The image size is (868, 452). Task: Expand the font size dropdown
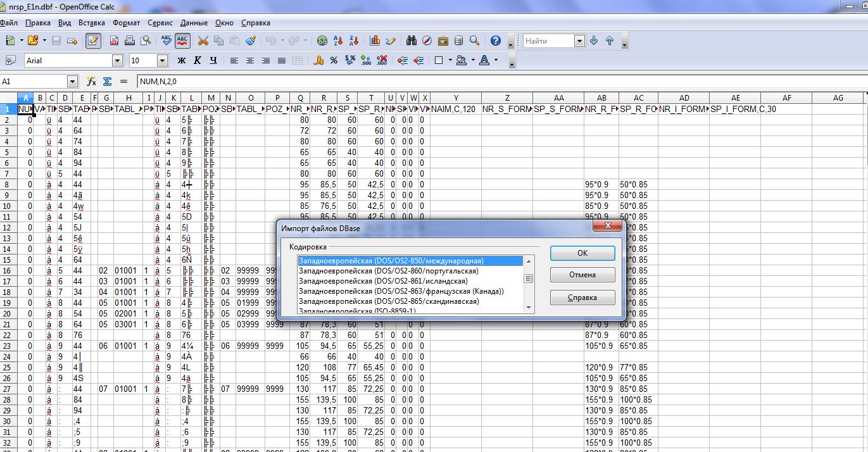(162, 61)
